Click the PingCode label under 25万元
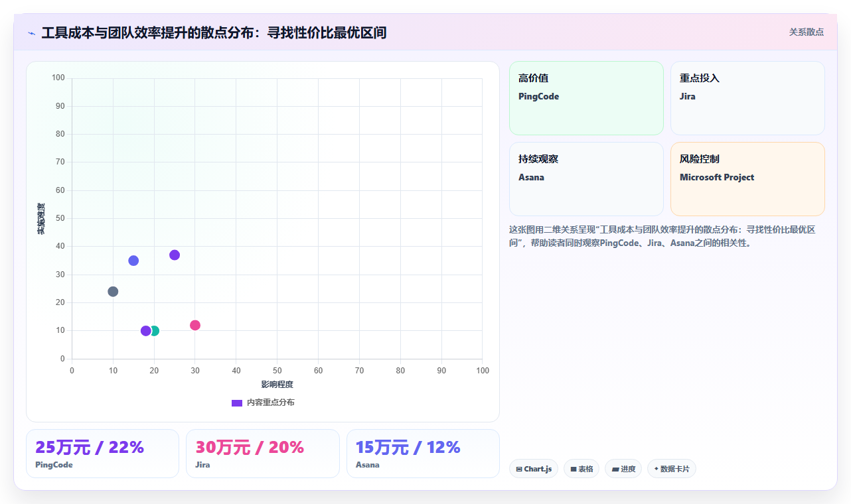The height and width of the screenshot is (504, 851). pos(54,465)
